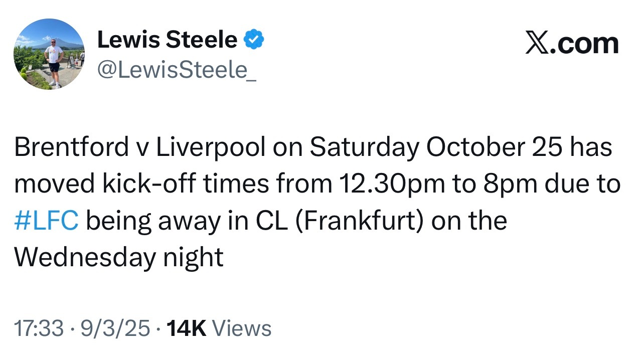Screen dimensions: 644x363
Task: Click the bold 14K view count
Action: 186,328
